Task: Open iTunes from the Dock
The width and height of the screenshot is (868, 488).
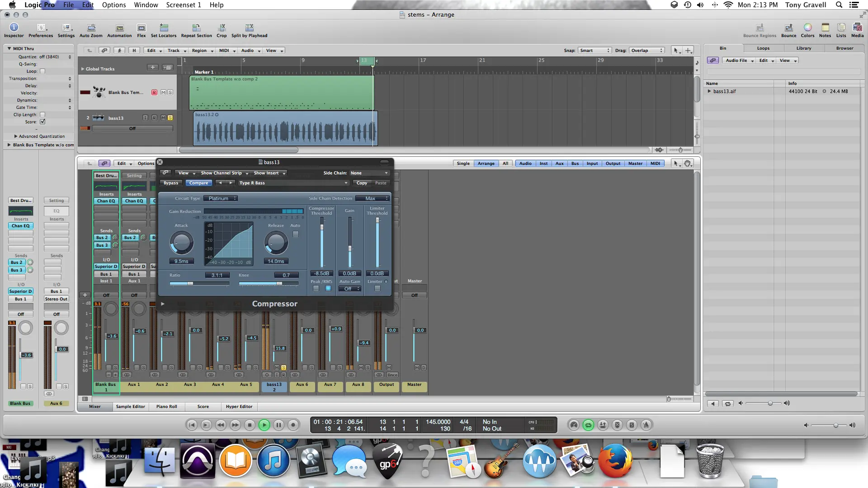Action: pyautogui.click(x=274, y=461)
